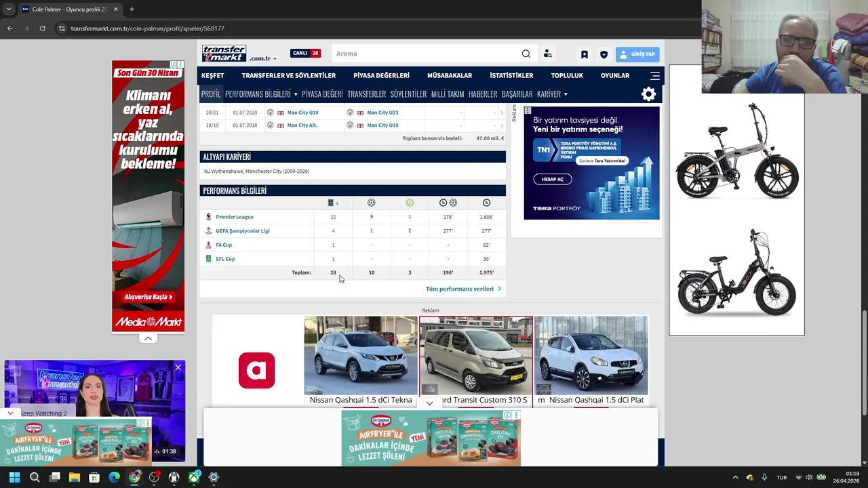
Task: Open File Explorer from taskbar
Action: point(75,477)
